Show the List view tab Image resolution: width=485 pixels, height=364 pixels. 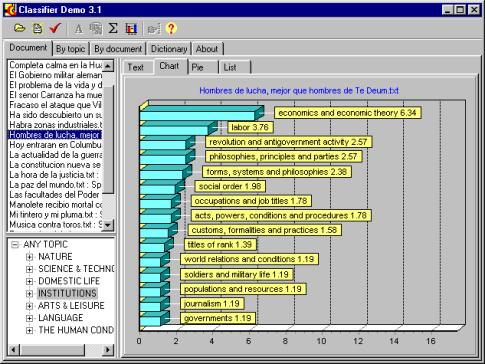(x=233, y=67)
